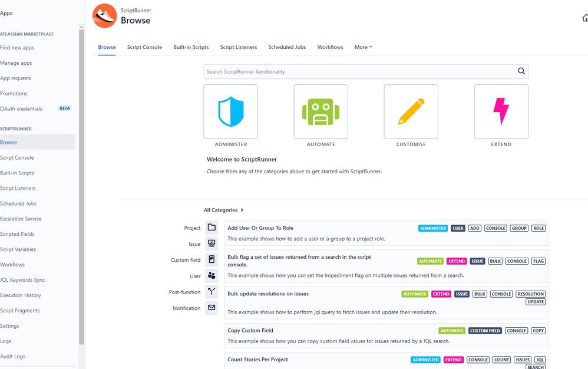Open Bulk update resolutions on issues example

pyautogui.click(x=267, y=294)
